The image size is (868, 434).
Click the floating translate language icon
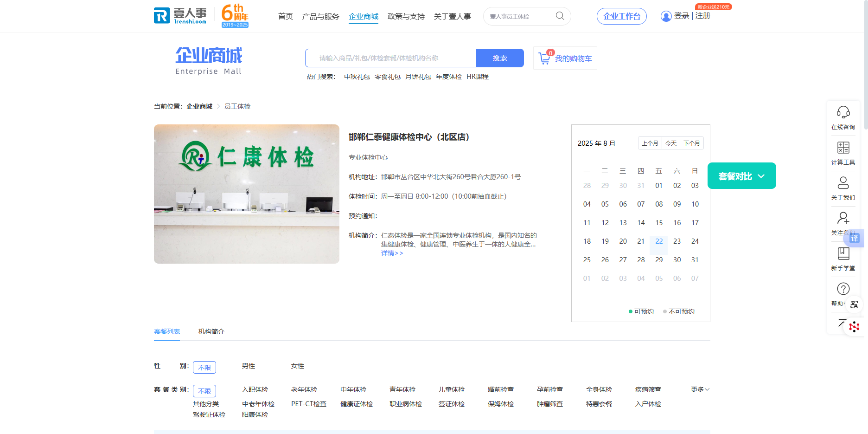[854, 304]
